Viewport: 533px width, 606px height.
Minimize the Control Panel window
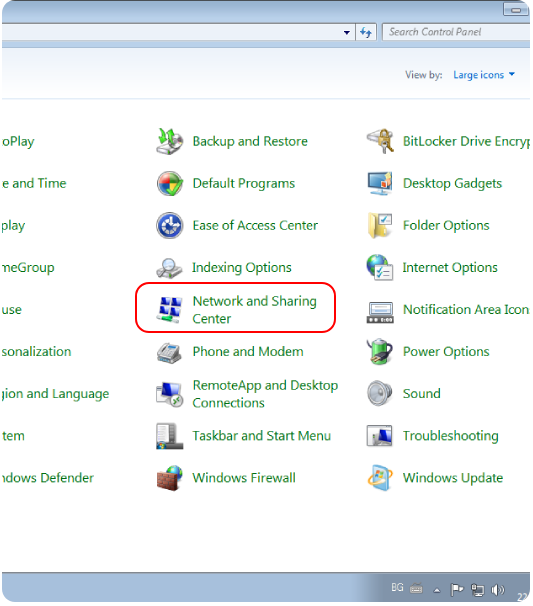pyautogui.click(x=516, y=10)
